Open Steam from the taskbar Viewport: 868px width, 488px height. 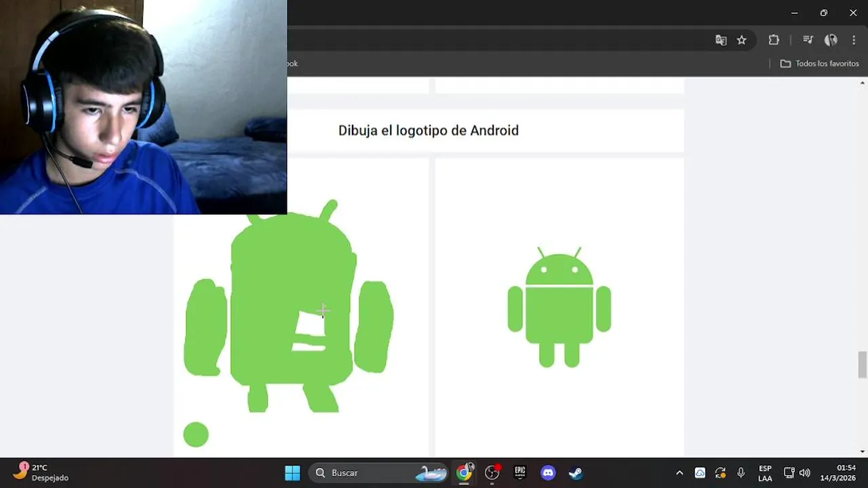pos(575,473)
